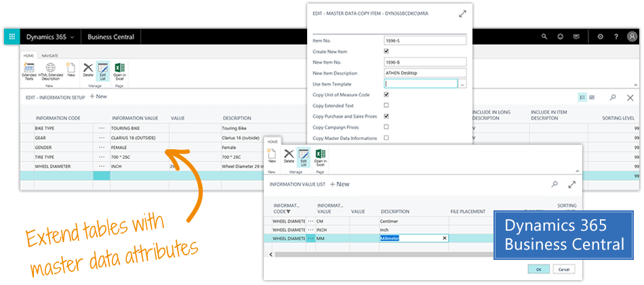Open the search magnifier in top bar
Screen dimensions: 644x285
click(x=544, y=37)
